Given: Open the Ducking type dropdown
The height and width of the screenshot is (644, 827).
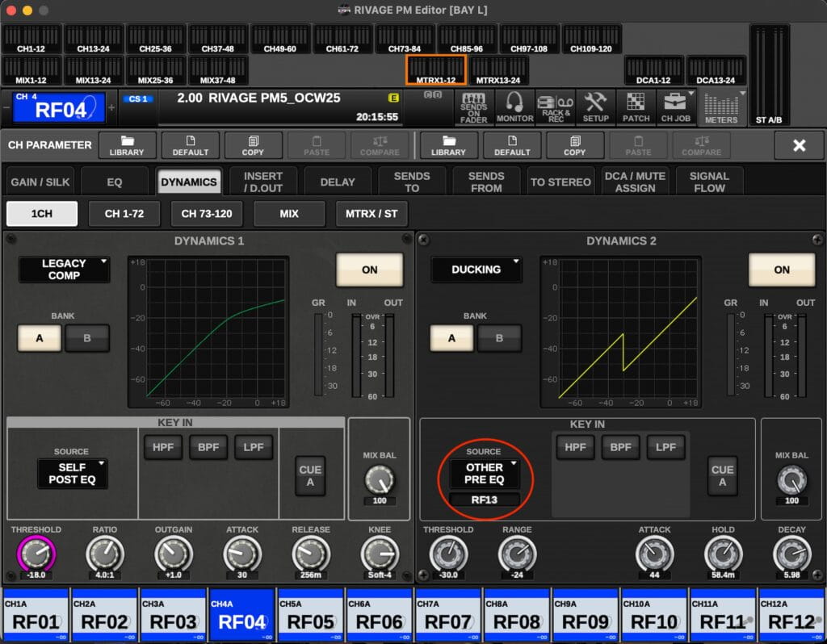Looking at the screenshot, I should pos(476,270).
